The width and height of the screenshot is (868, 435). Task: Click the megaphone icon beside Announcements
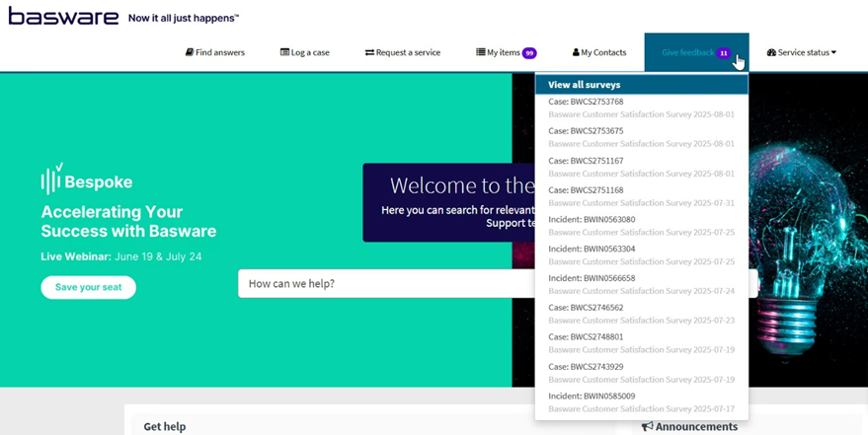pyautogui.click(x=648, y=427)
